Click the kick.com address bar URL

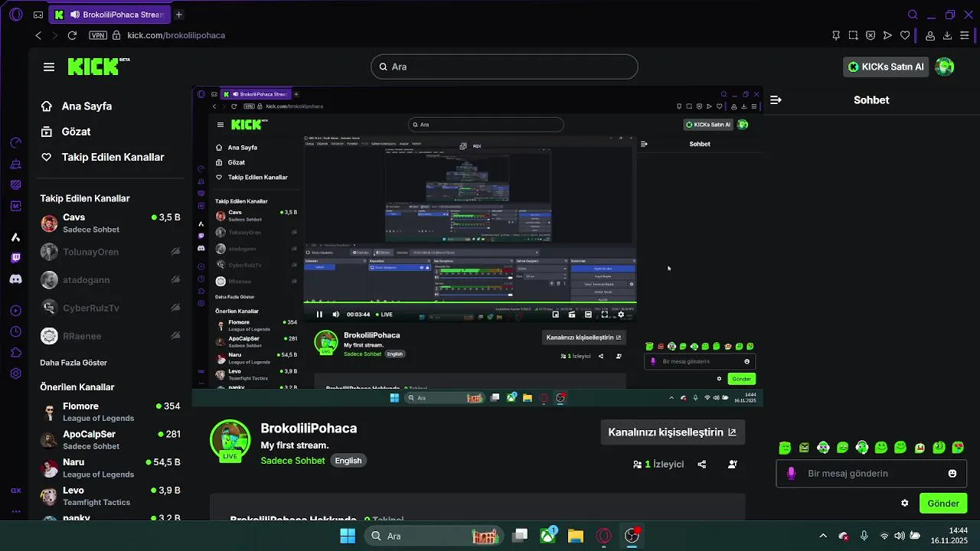click(176, 35)
